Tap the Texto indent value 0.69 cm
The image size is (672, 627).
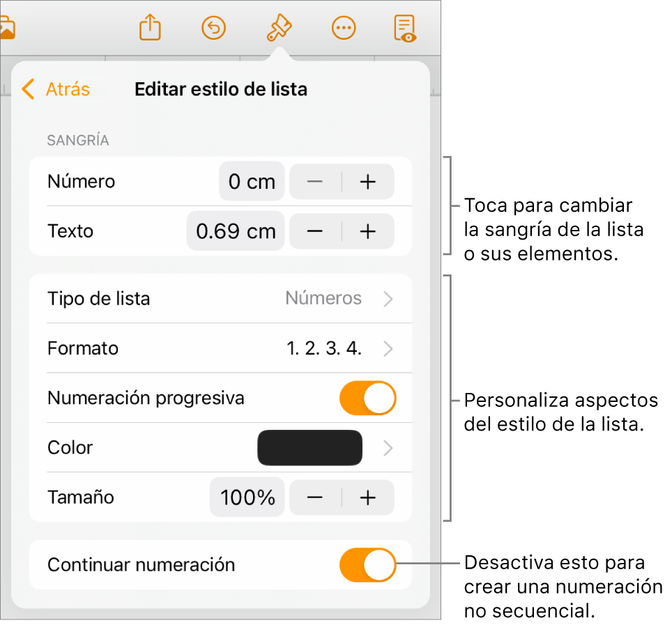[x=236, y=231]
